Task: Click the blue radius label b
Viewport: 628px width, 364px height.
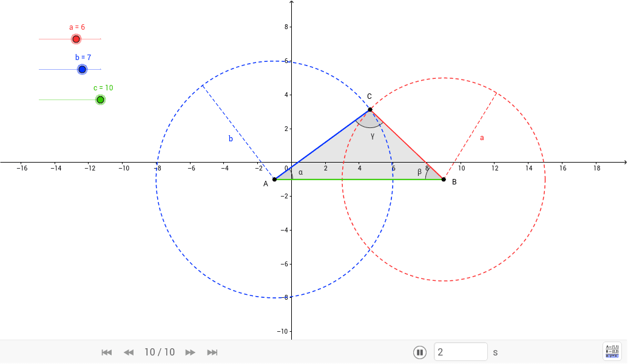Action: pos(231,138)
